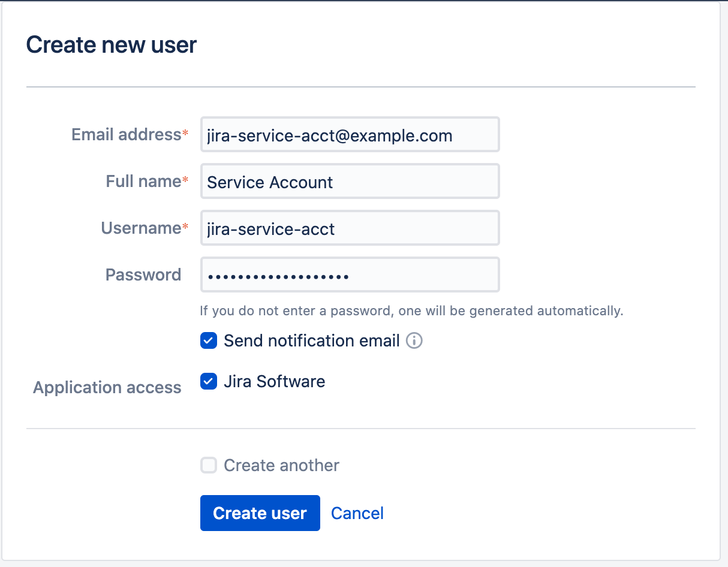Screen dimensions: 728x567
Task: Click into the Email address field
Action: tap(350, 134)
